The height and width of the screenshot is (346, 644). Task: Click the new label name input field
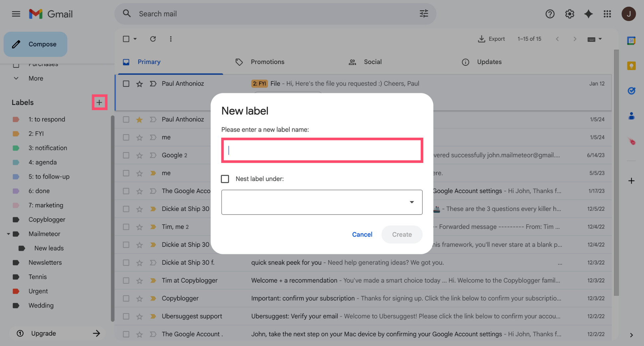coord(322,150)
